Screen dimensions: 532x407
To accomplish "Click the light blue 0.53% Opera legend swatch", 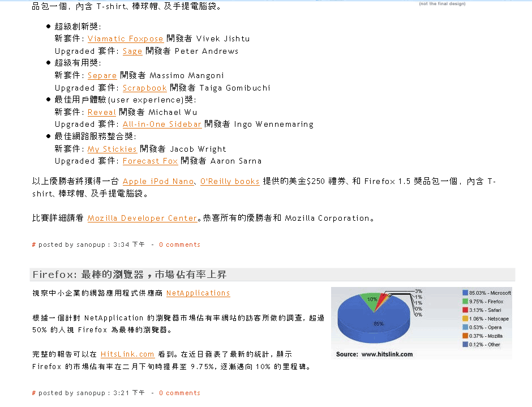I will coord(465,327).
